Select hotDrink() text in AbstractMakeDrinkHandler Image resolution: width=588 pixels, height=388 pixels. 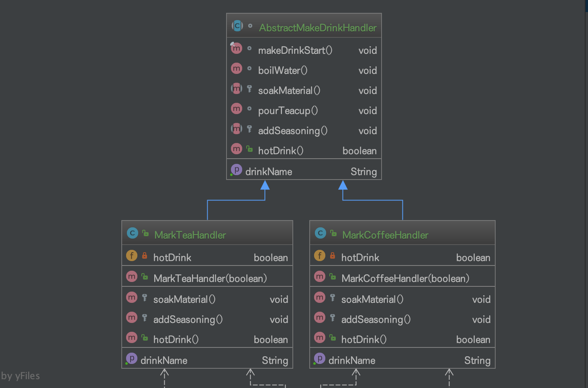tap(281, 151)
